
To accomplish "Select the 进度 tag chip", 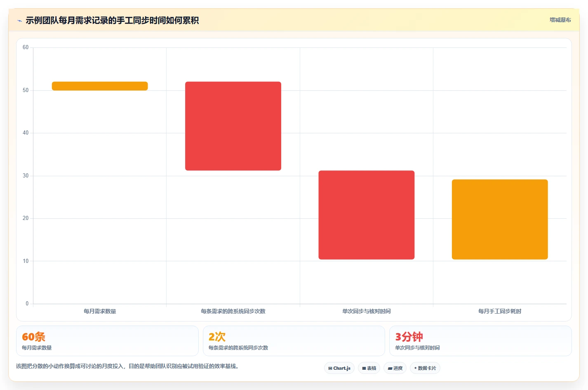I will pos(395,368).
